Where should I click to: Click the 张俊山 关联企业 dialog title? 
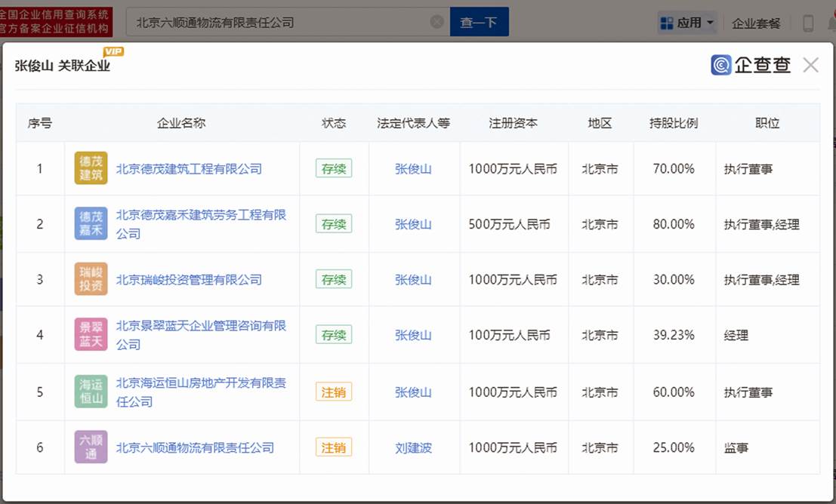coord(63,66)
